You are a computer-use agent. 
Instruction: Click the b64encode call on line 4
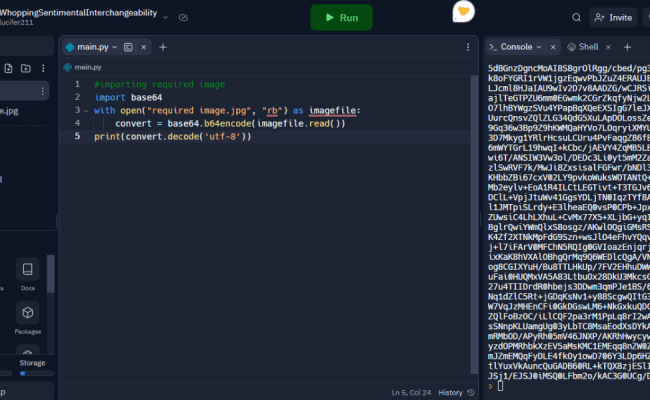pos(228,124)
